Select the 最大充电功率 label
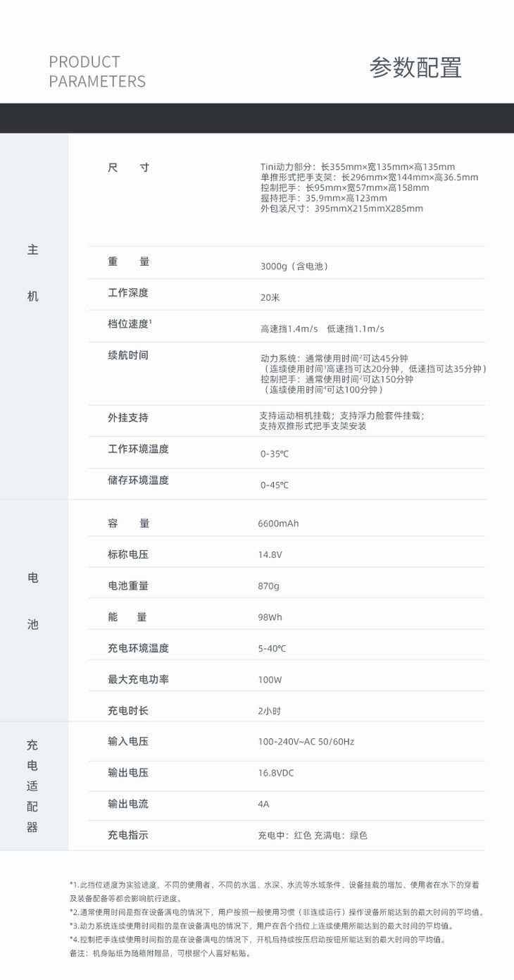514x980 pixels. coord(138,679)
